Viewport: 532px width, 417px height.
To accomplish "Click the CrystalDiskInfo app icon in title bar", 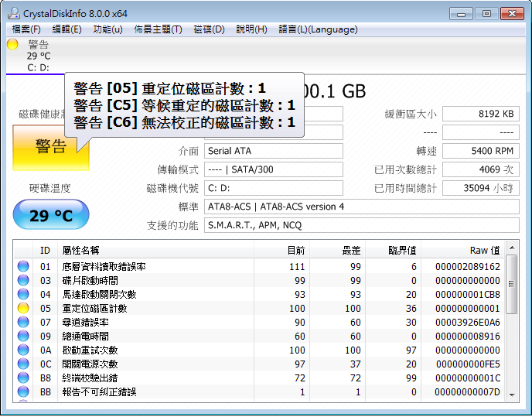I will (x=14, y=14).
